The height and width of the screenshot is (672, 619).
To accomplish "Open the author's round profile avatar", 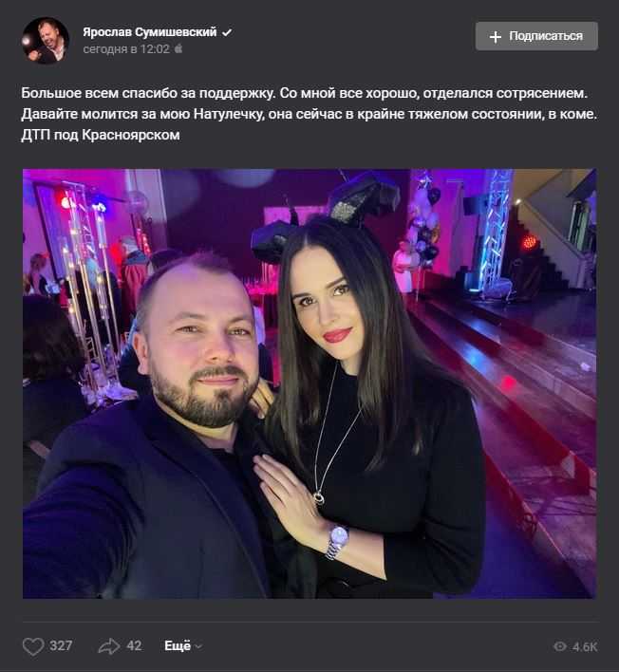I will (46, 40).
